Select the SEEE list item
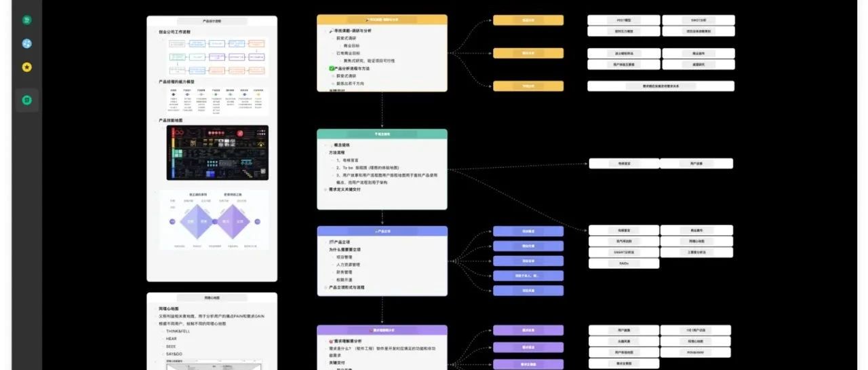868x370 pixels. pyautogui.click(x=171, y=346)
